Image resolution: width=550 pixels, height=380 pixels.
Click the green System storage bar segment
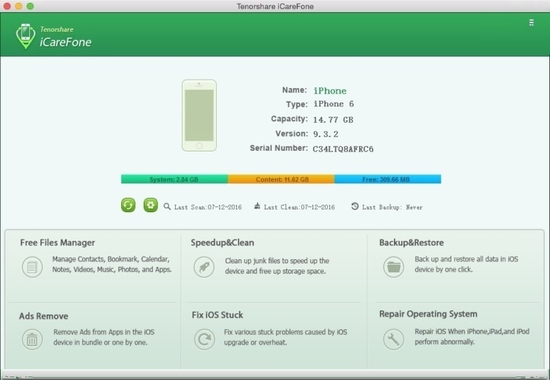click(x=174, y=179)
